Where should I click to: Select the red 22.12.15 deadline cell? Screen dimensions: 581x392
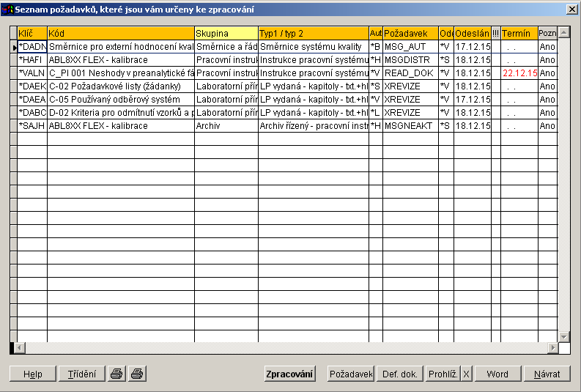click(519, 73)
